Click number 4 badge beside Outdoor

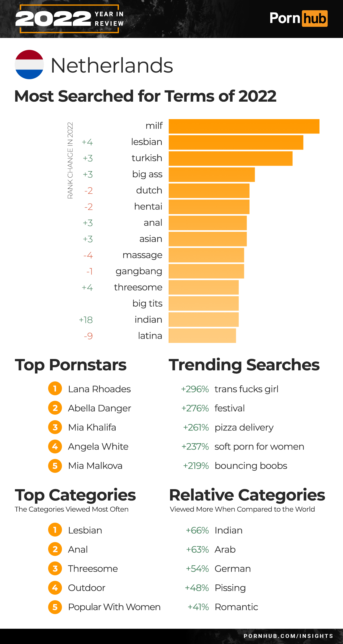pos(55,587)
